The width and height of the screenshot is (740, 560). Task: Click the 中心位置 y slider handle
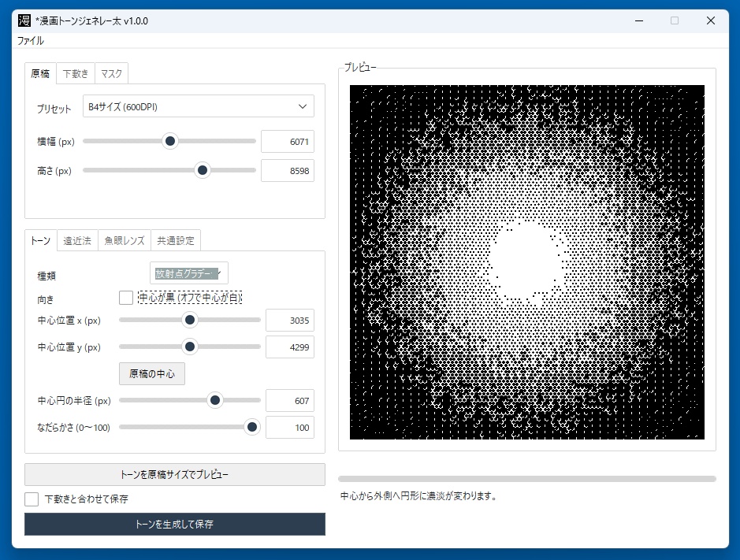pos(190,347)
